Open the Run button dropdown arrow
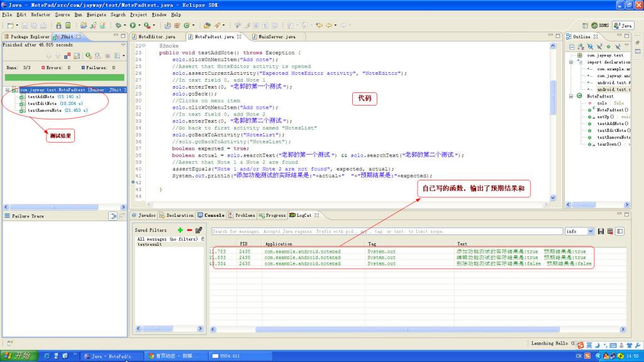Screen dimensions: 644x362 (139, 25)
